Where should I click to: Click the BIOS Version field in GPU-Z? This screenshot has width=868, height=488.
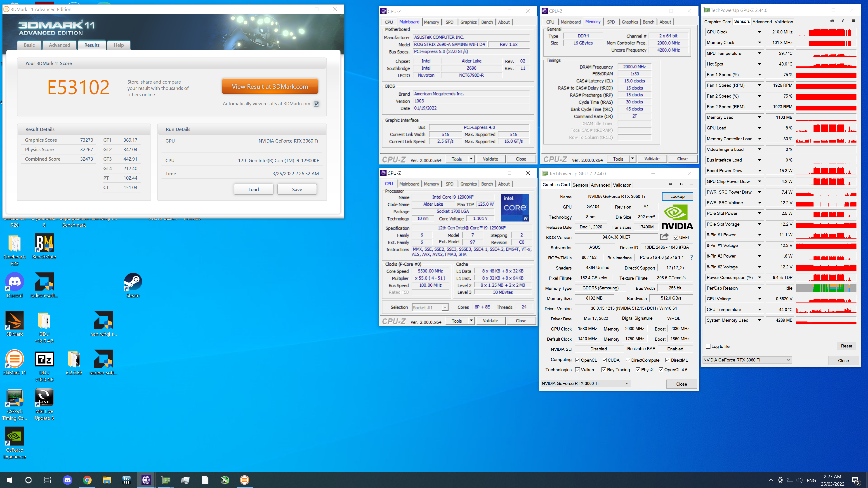616,237
